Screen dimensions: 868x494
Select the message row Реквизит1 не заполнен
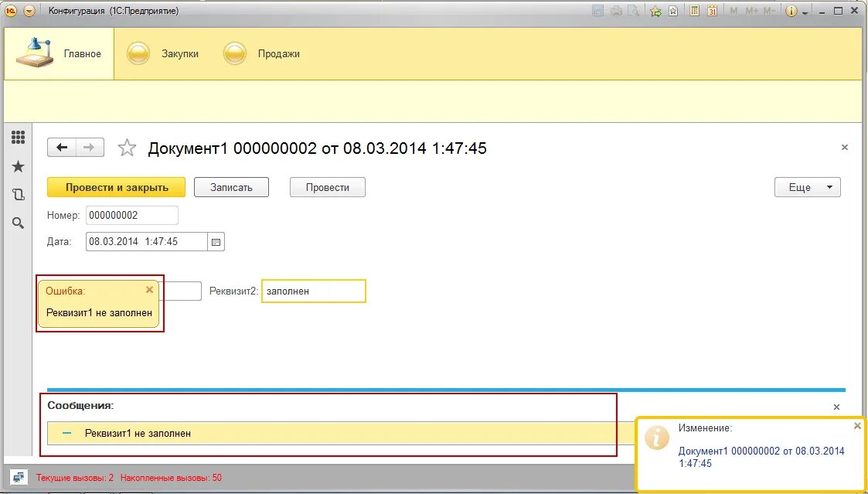point(342,433)
